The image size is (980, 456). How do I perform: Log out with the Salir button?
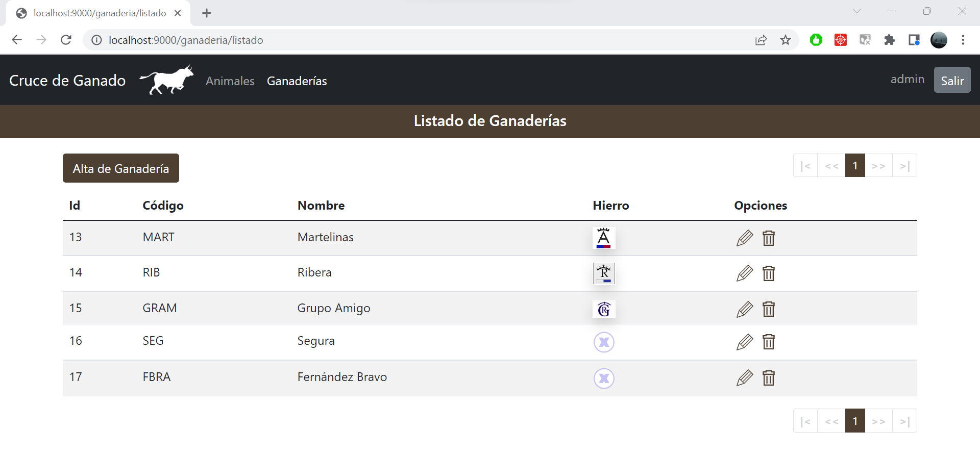click(x=952, y=80)
